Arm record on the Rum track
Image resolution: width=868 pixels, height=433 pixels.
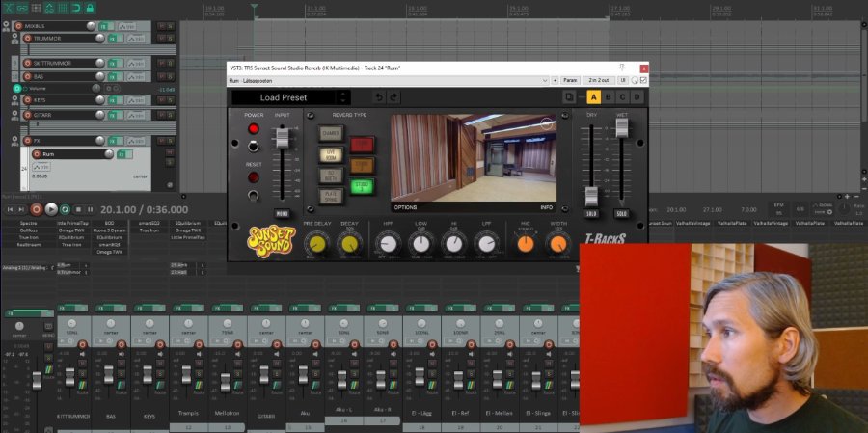[x=37, y=154]
